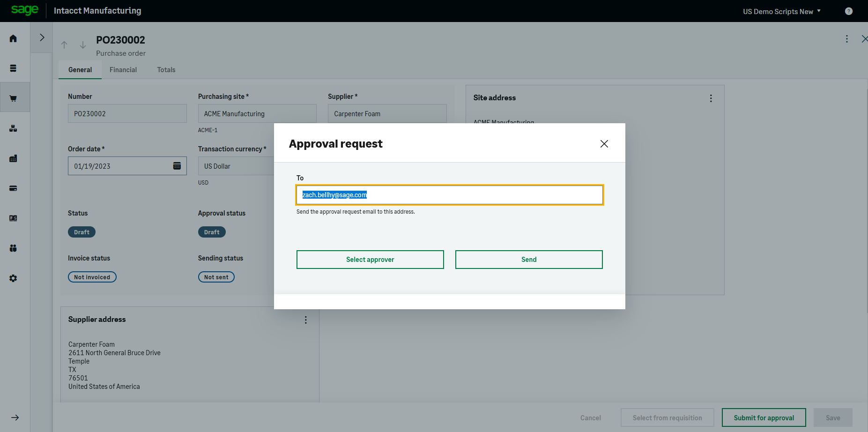Open the Site address overflow menu

click(711, 98)
